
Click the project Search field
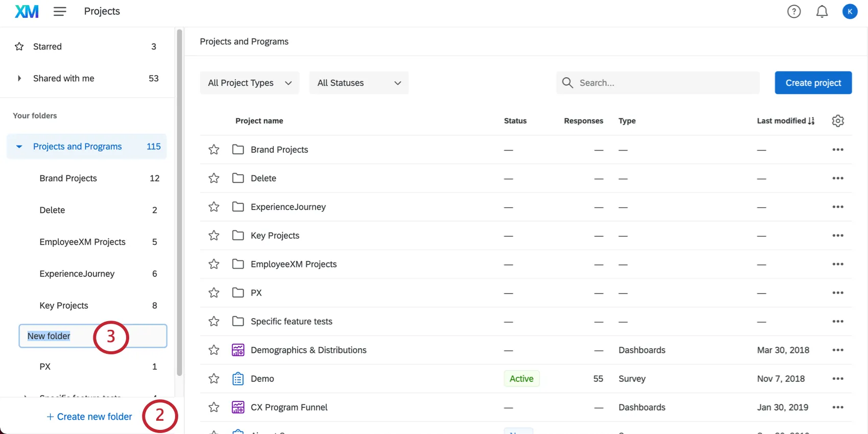pos(664,83)
